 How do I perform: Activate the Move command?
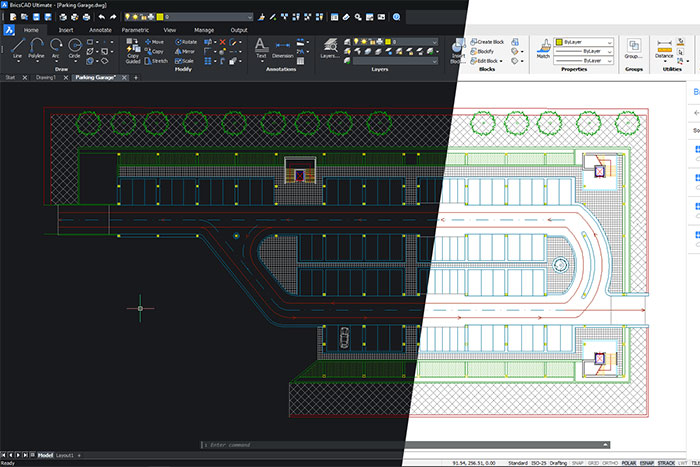tap(154, 42)
